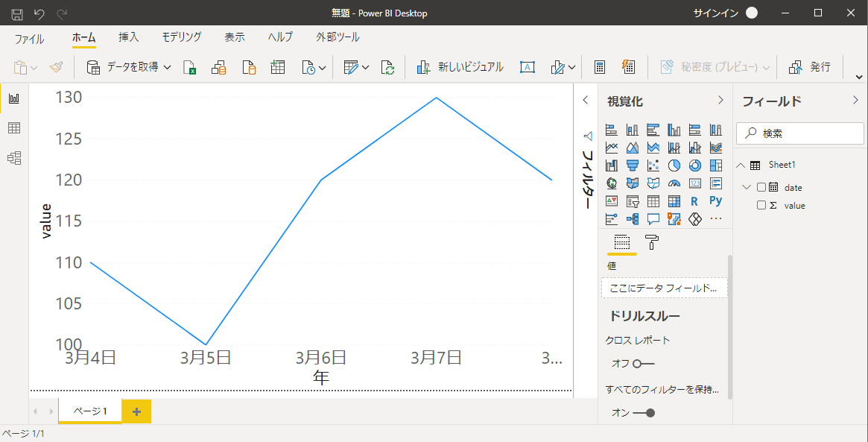Switch to Model view in sidebar
Screen dimensions: 868x442
[14, 158]
